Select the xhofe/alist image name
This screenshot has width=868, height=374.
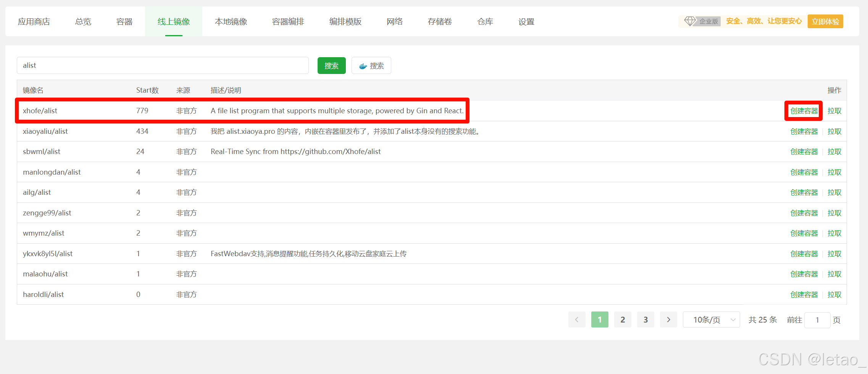click(x=40, y=111)
